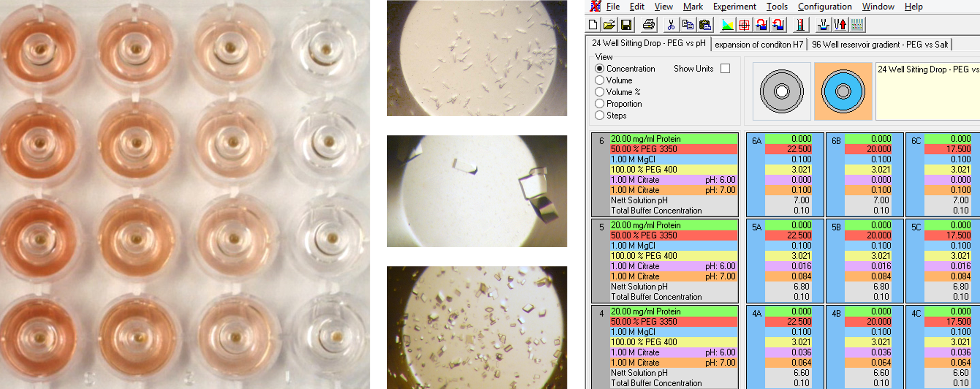The image size is (980, 389).
Task: Open the Experiment menu
Action: (x=734, y=7)
